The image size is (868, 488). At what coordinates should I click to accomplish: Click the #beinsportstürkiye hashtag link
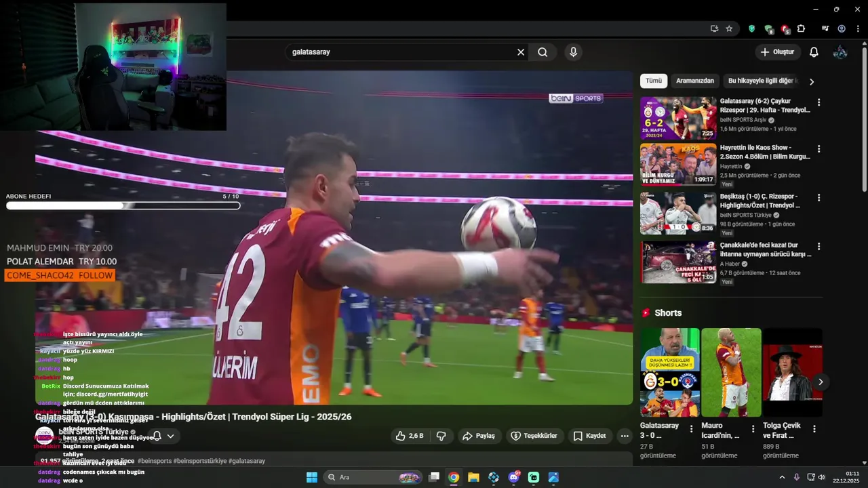point(199,461)
